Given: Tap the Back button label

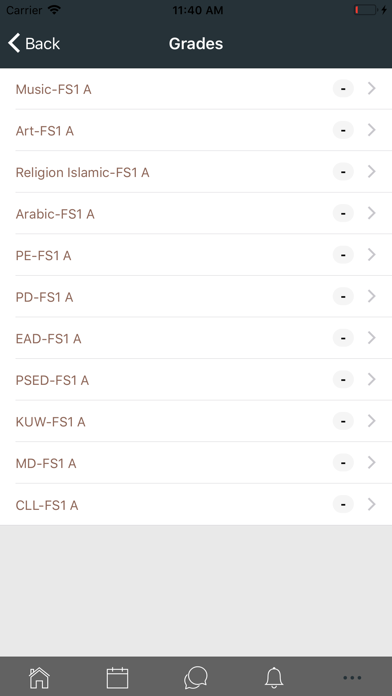Looking at the screenshot, I should pos(43,44).
